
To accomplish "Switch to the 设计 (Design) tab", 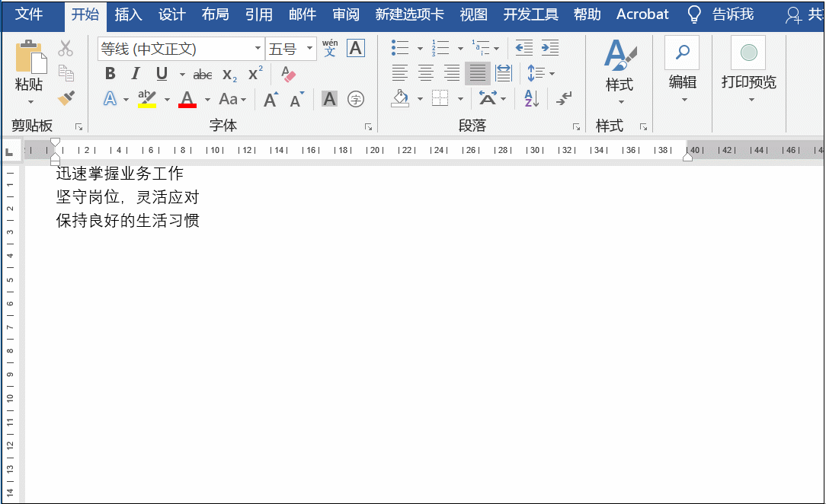I will click(171, 14).
